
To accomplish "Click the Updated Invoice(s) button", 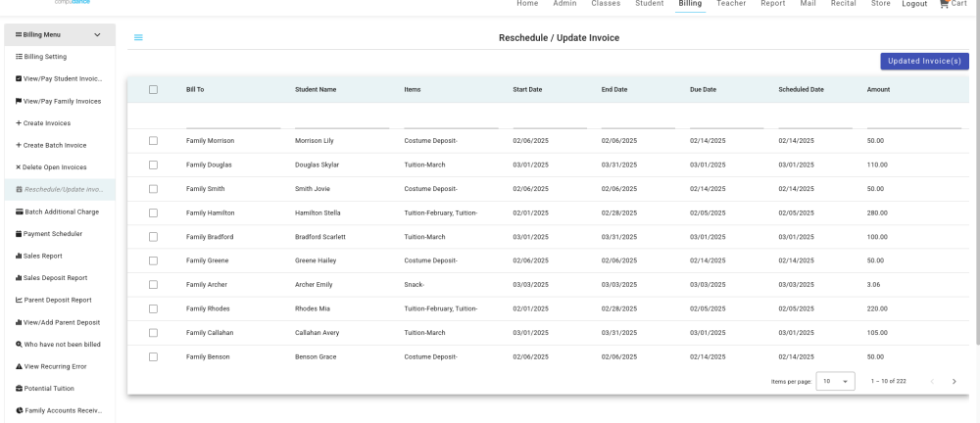I will pos(924,62).
